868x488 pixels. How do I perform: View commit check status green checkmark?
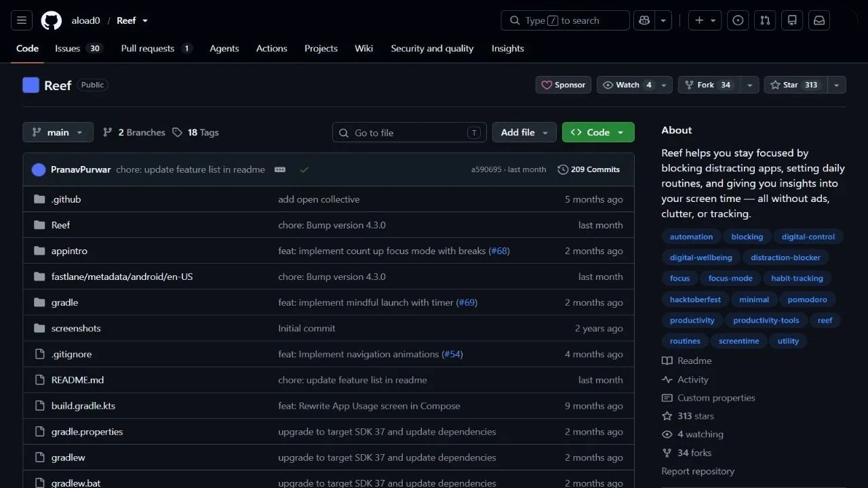point(304,169)
